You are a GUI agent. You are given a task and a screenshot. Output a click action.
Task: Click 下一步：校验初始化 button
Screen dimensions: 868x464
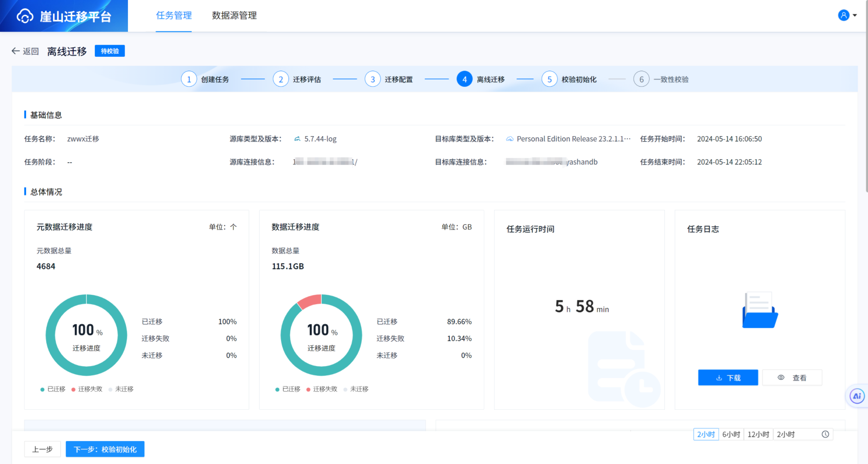tap(105, 449)
